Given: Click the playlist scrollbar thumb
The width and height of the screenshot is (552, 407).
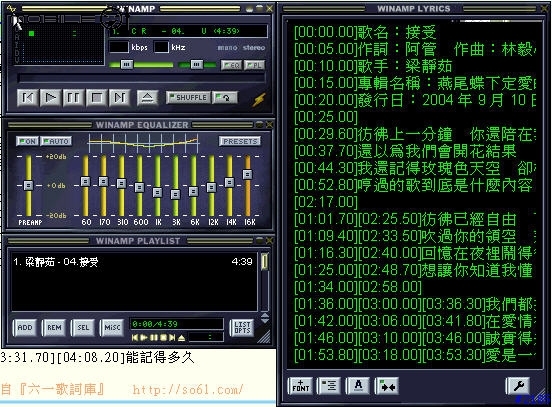Looking at the screenshot, I should (x=264, y=262).
